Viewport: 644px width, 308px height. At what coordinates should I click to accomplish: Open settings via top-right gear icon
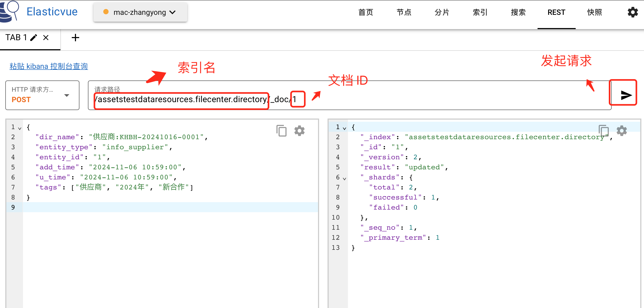pos(633,12)
